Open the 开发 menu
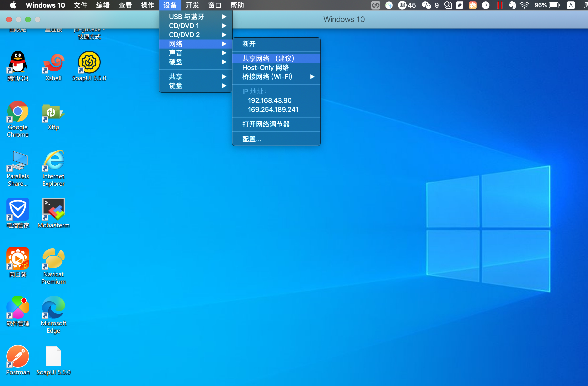 (x=192, y=5)
